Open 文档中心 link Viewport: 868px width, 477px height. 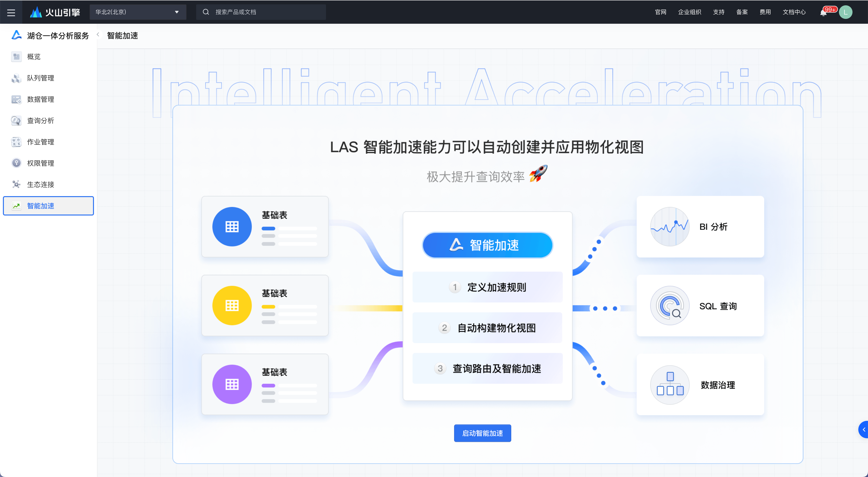pos(794,12)
